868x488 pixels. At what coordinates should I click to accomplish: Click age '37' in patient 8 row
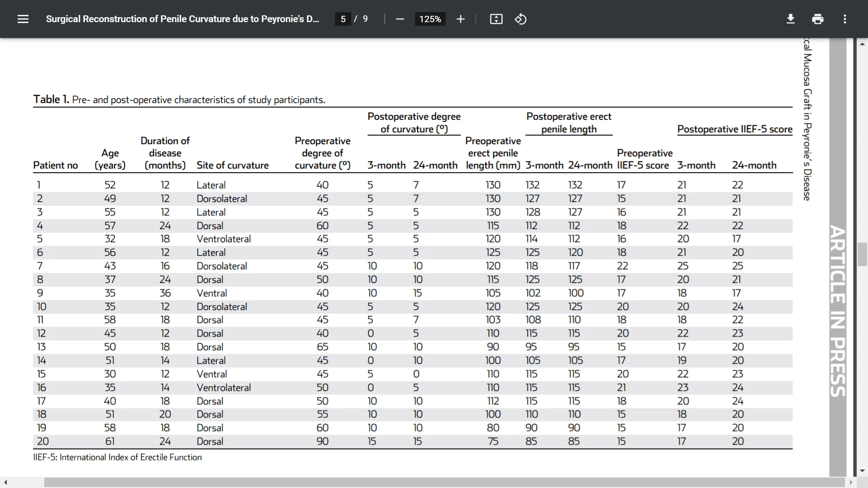coord(110,280)
